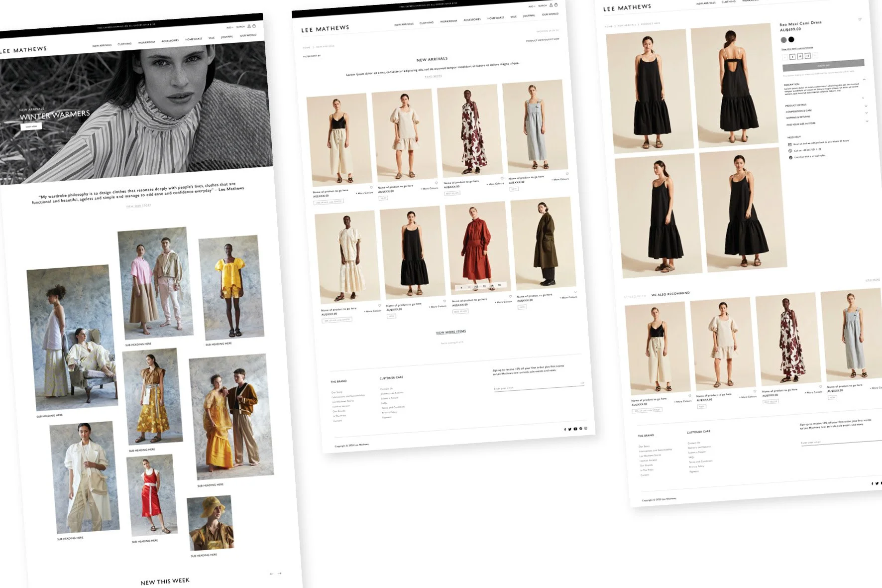Viewport: 882px width, 588px height.
Task: Open Filter/Sort By on New Arrivals page
Action: pos(312,56)
